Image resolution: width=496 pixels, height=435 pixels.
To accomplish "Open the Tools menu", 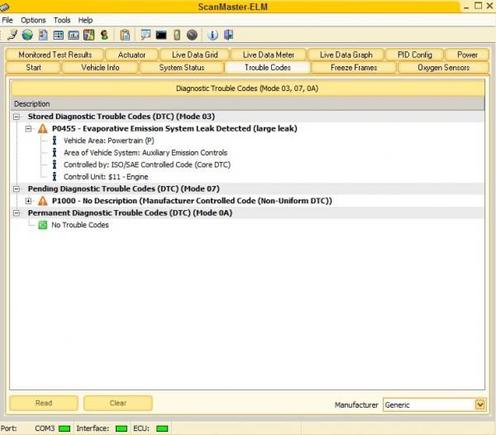I will click(62, 20).
